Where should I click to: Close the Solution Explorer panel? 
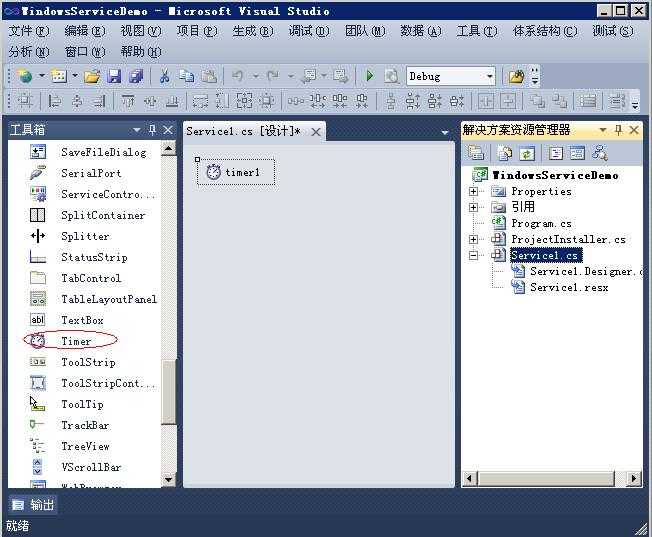click(x=634, y=130)
